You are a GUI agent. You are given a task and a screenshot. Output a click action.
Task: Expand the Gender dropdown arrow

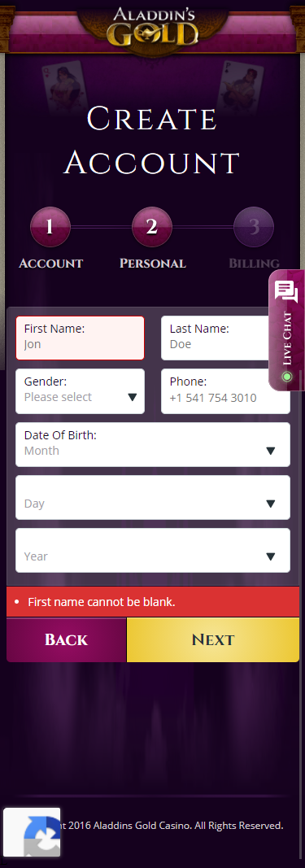click(133, 397)
